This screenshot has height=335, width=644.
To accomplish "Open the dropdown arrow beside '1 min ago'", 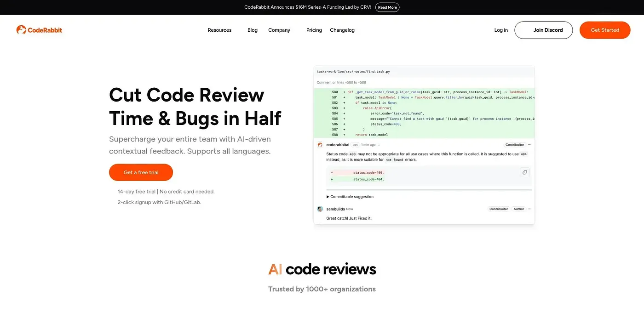I will pyautogui.click(x=379, y=145).
